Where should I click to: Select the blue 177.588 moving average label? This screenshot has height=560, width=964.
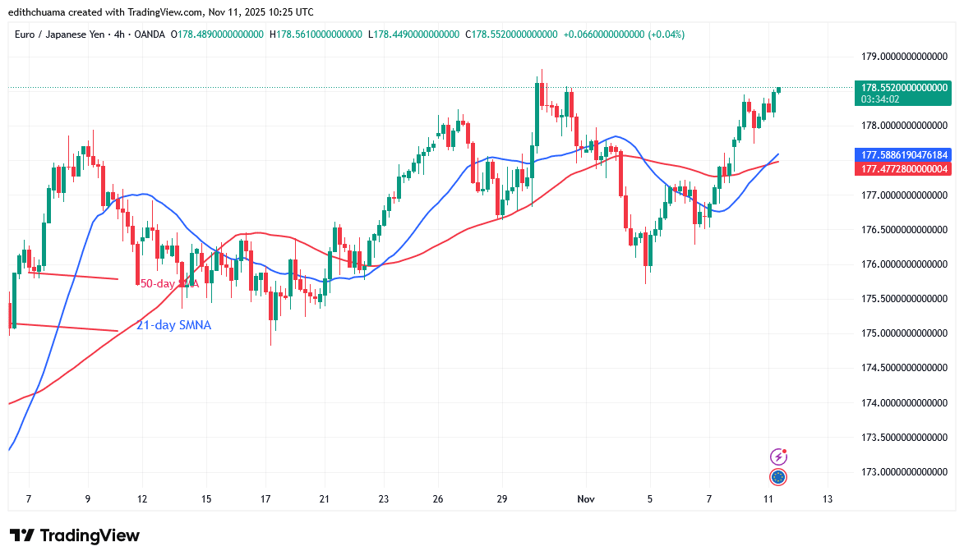tap(904, 154)
